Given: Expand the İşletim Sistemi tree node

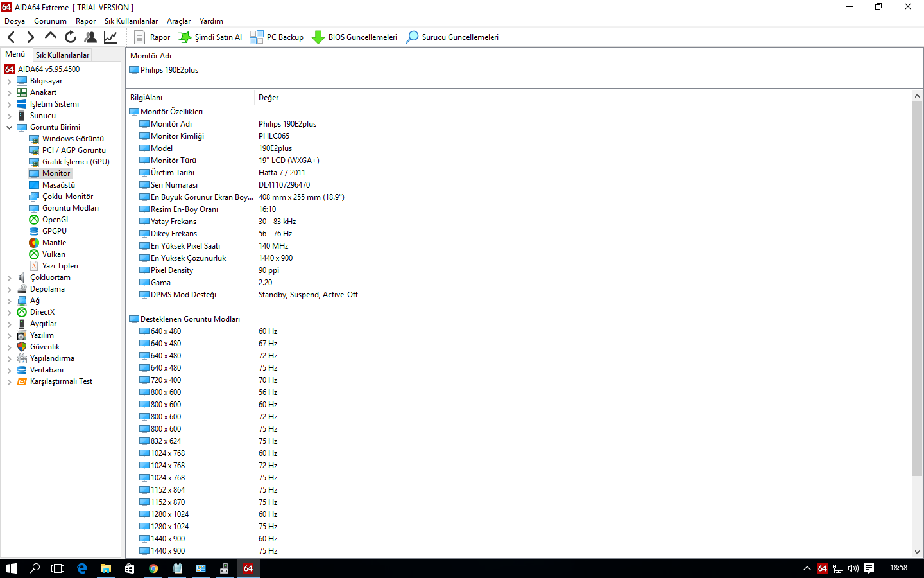Looking at the screenshot, I should coord(9,105).
